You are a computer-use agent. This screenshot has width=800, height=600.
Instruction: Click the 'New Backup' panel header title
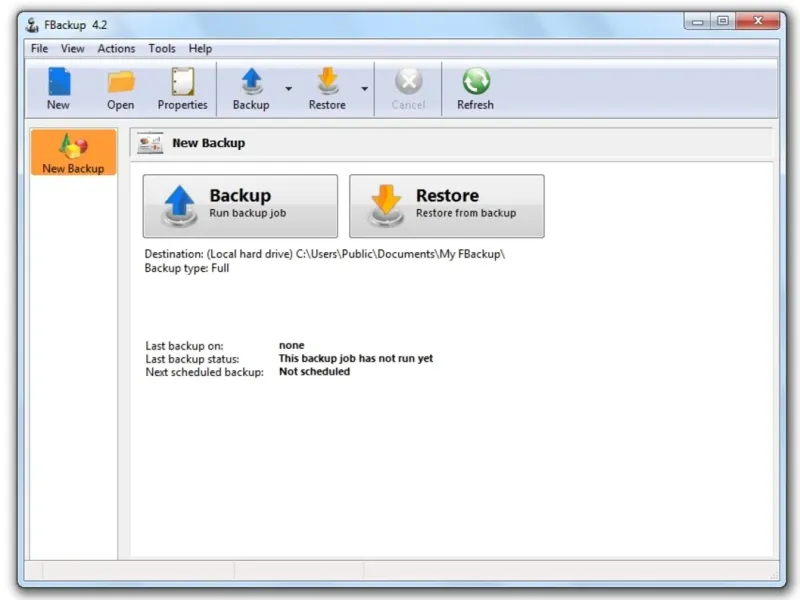(x=209, y=143)
